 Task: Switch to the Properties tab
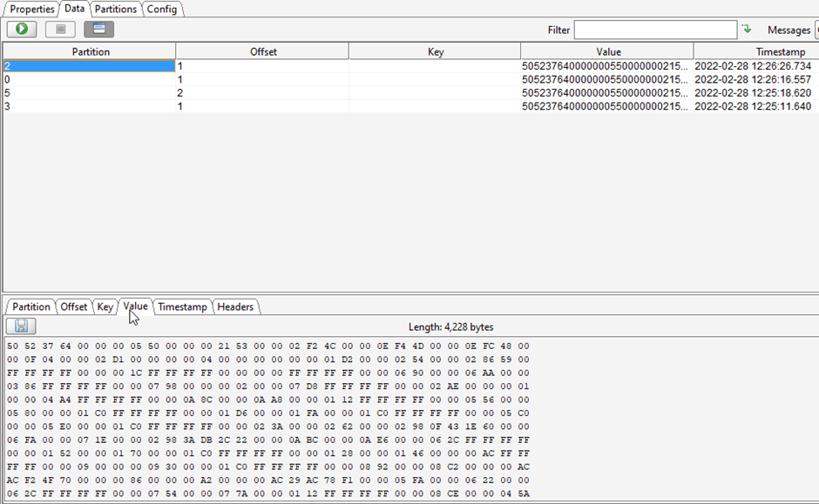32,9
